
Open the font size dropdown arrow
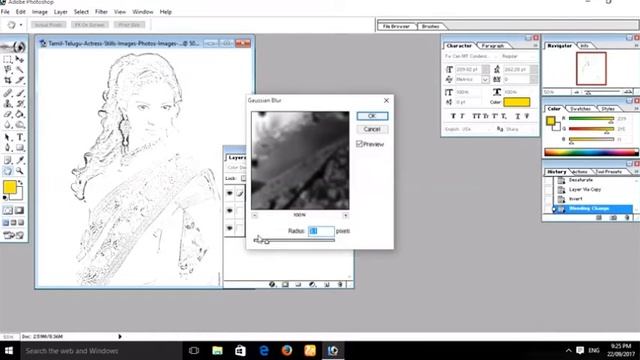(x=486, y=69)
